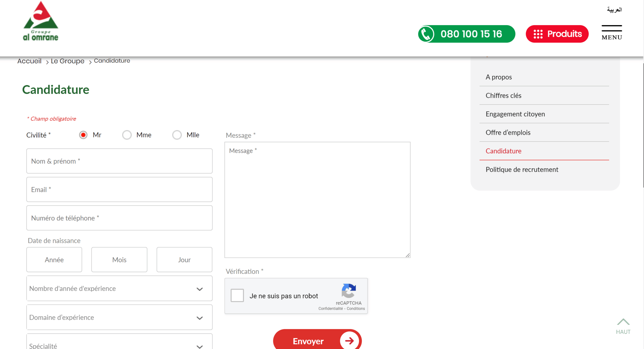Go to Accueil breadcrumb
644x349 pixels.
[29, 61]
